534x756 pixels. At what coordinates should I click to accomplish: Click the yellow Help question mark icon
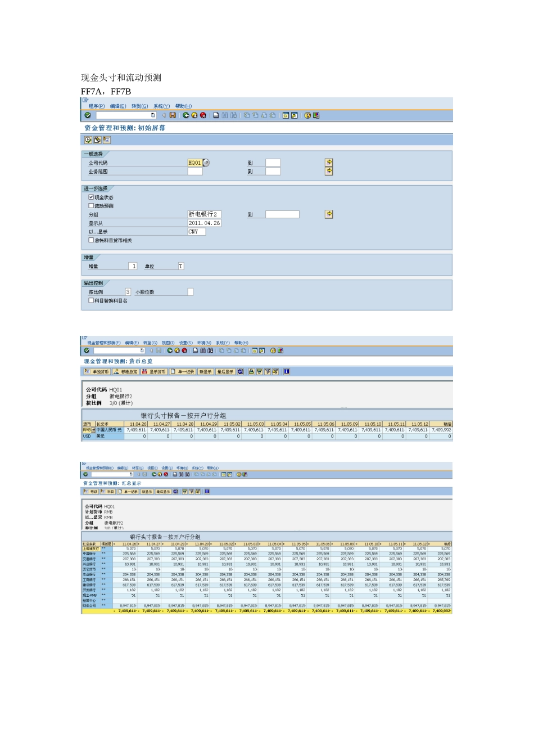coord(307,115)
